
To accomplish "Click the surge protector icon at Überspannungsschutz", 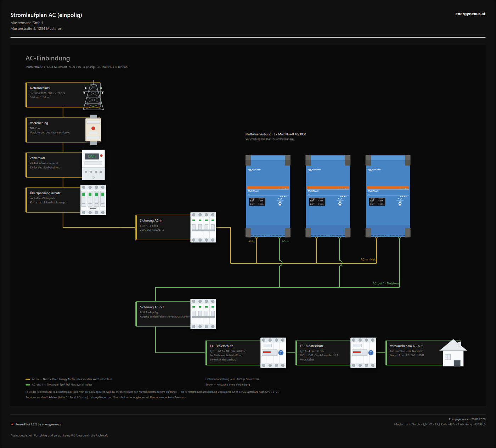I will pyautogui.click(x=93, y=200).
